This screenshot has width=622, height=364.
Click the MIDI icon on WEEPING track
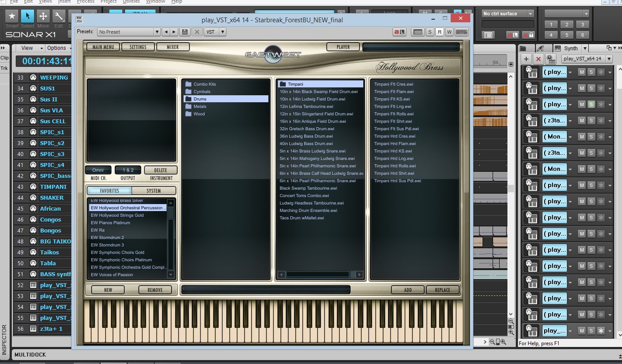point(33,77)
